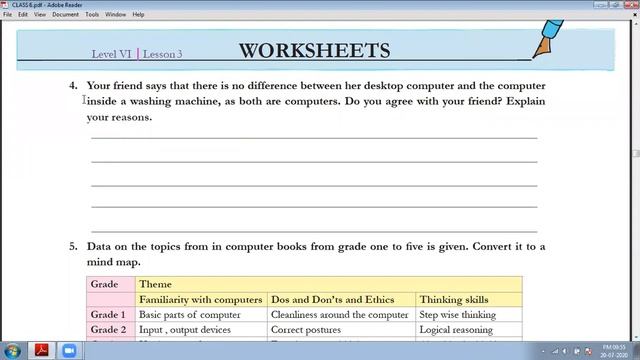Click the 'Grade' header cell
The image size is (640, 360).
click(111, 284)
